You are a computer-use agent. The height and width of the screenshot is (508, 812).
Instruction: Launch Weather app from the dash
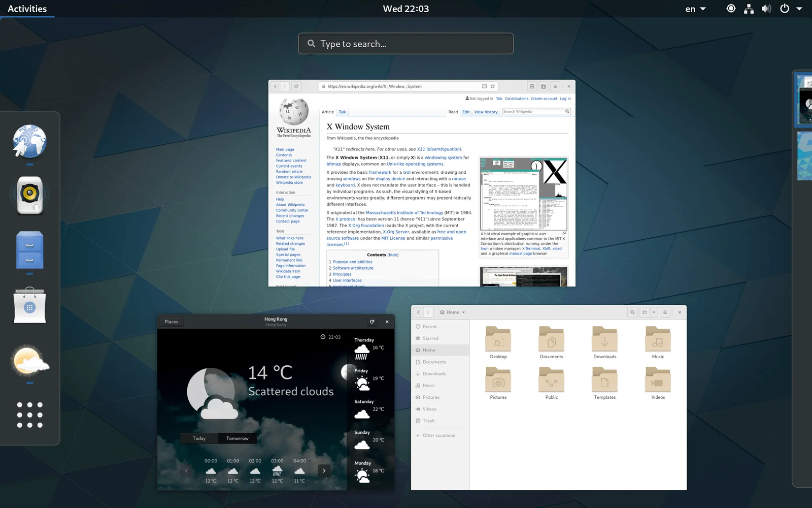(x=30, y=361)
